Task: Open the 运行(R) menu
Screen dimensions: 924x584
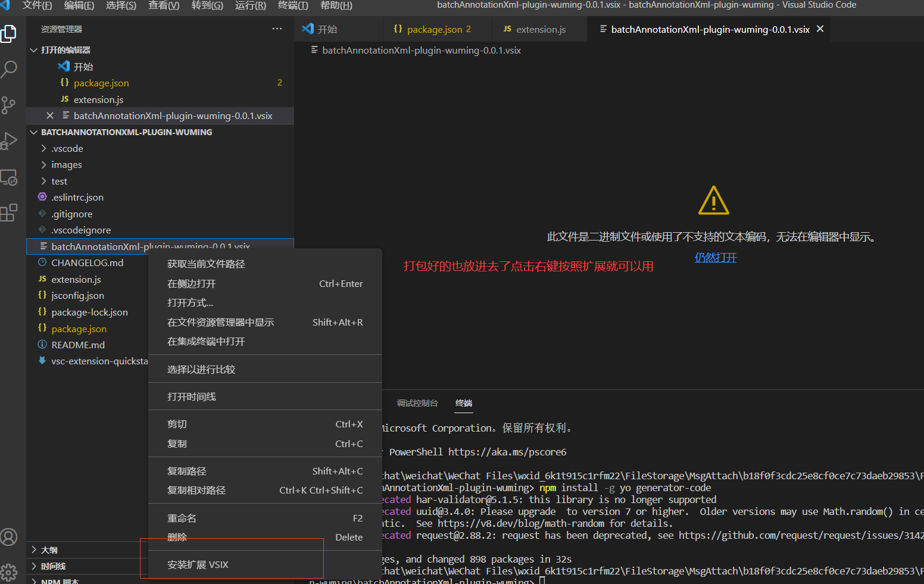Action: [x=251, y=5]
